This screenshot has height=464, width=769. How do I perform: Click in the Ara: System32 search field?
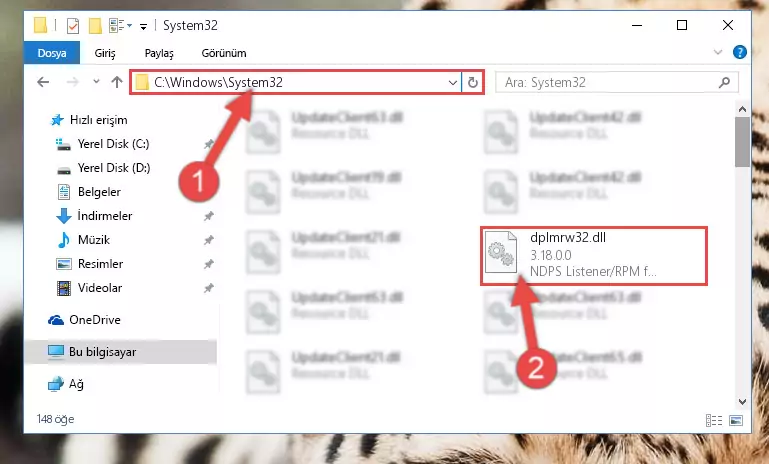pyautogui.click(x=608, y=82)
